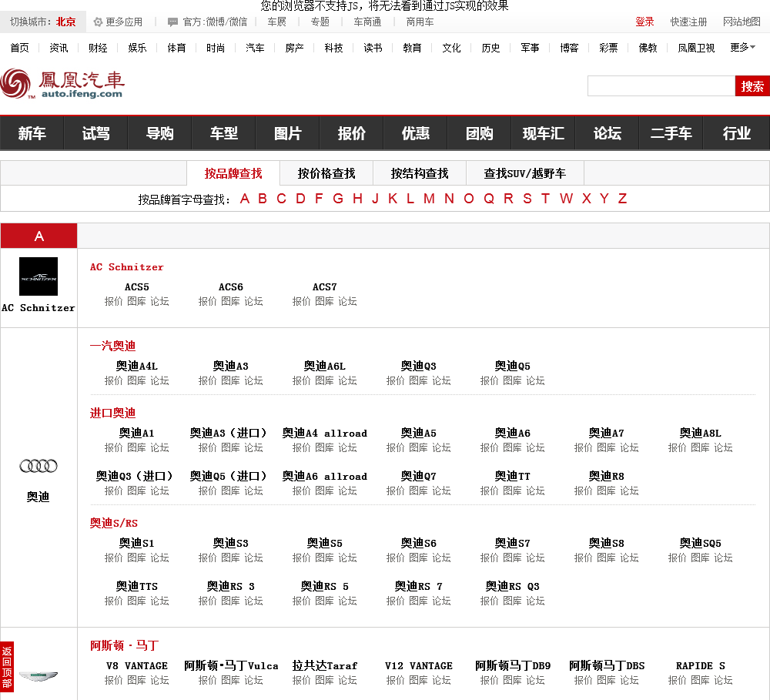Select the 查找SUV/越野车 tab
The width and height of the screenshot is (770, 700).
click(525, 173)
